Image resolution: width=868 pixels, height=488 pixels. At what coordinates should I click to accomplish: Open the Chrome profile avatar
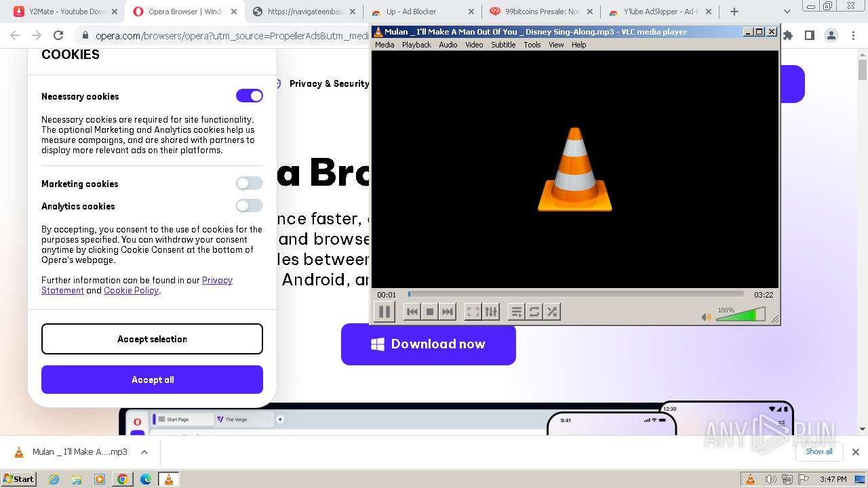(x=831, y=35)
